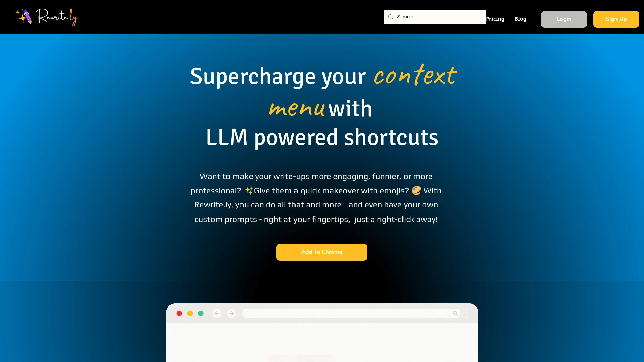Image resolution: width=644 pixels, height=362 pixels.
Task: Click the search magnifier icon
Action: 390,17
